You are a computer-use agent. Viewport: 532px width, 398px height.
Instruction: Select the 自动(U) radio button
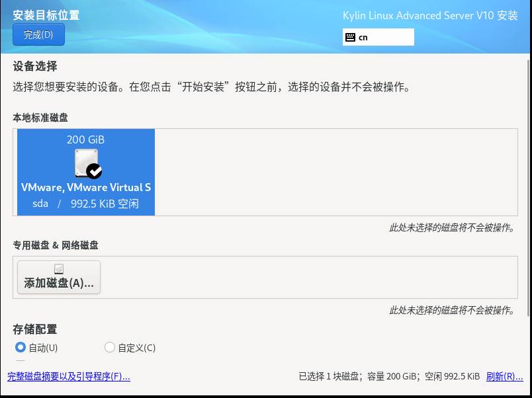pyautogui.click(x=21, y=348)
